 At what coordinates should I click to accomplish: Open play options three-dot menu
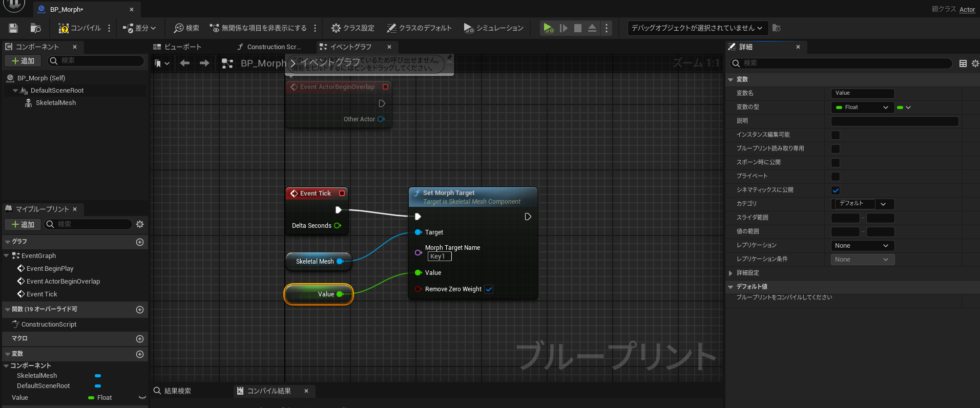point(607,28)
